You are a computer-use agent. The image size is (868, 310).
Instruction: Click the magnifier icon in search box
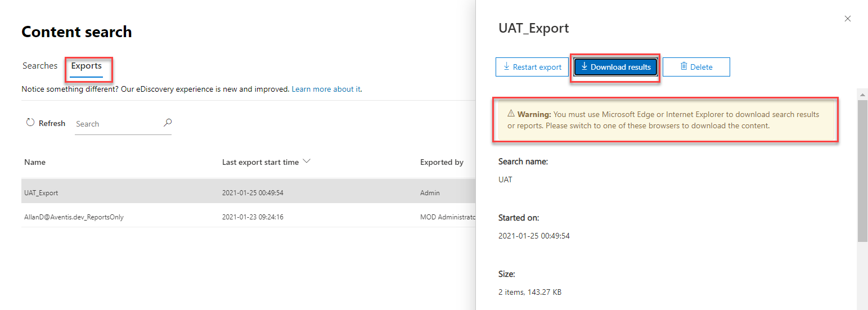167,123
